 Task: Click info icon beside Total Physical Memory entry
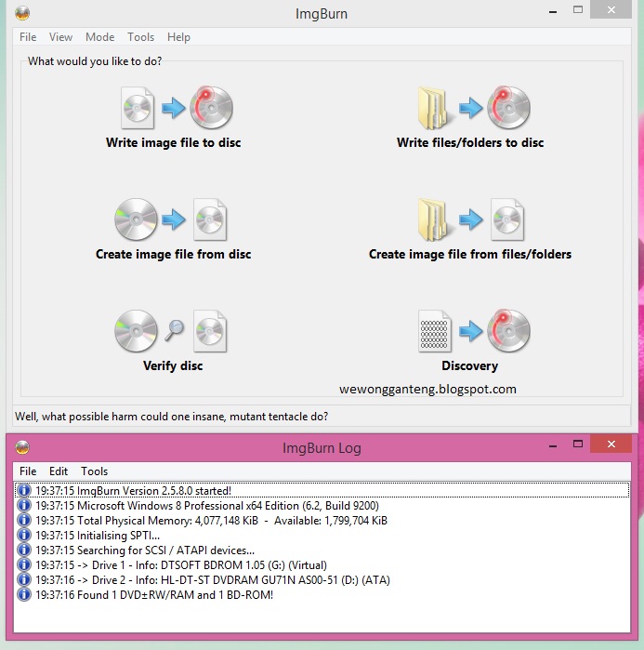(24, 520)
